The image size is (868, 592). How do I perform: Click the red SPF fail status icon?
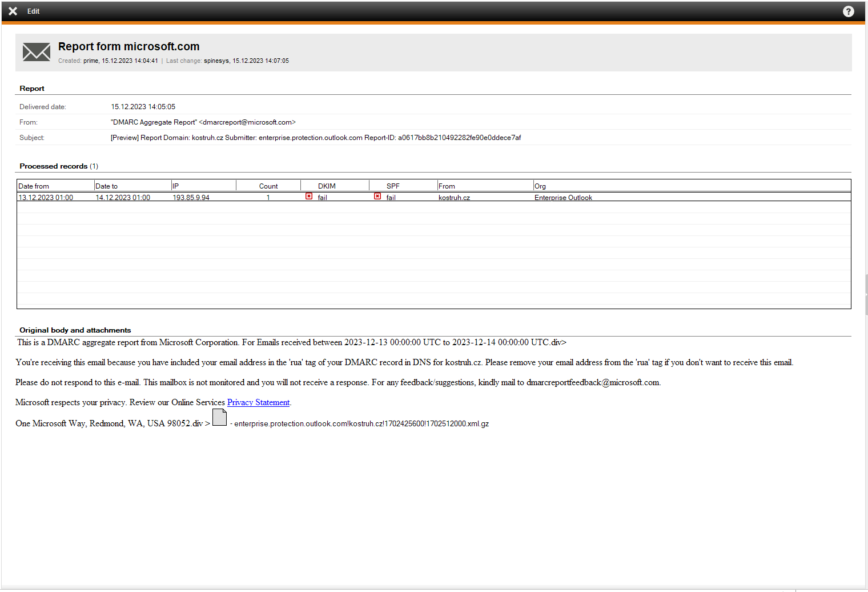click(377, 196)
